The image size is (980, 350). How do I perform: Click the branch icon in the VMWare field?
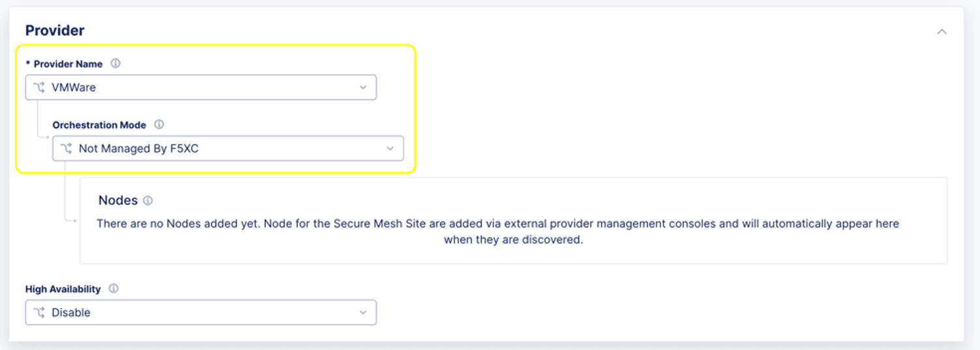pyautogui.click(x=39, y=87)
